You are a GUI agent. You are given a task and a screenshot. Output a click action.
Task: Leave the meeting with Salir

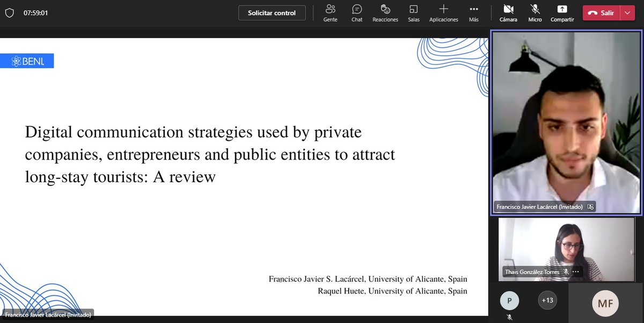click(x=602, y=13)
